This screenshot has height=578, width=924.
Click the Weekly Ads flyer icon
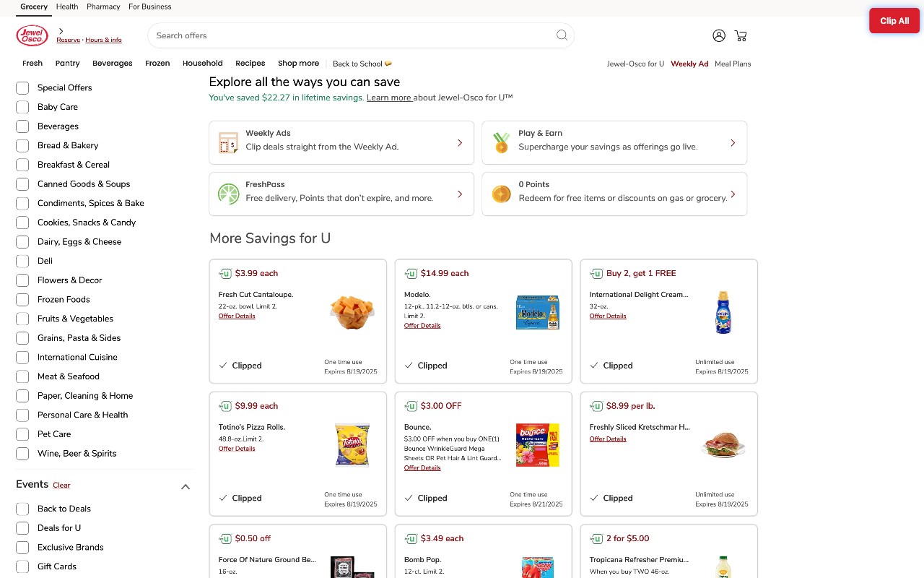point(228,142)
